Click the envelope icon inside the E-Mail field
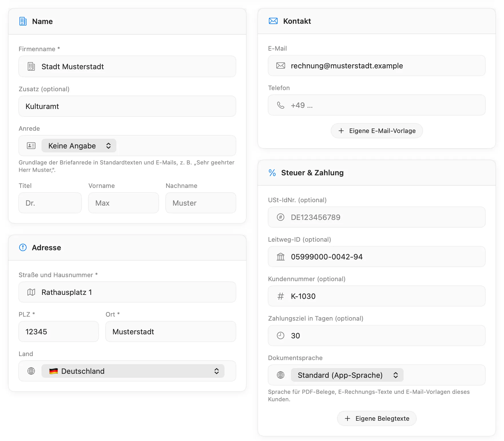The image size is (504, 441). 281,65
